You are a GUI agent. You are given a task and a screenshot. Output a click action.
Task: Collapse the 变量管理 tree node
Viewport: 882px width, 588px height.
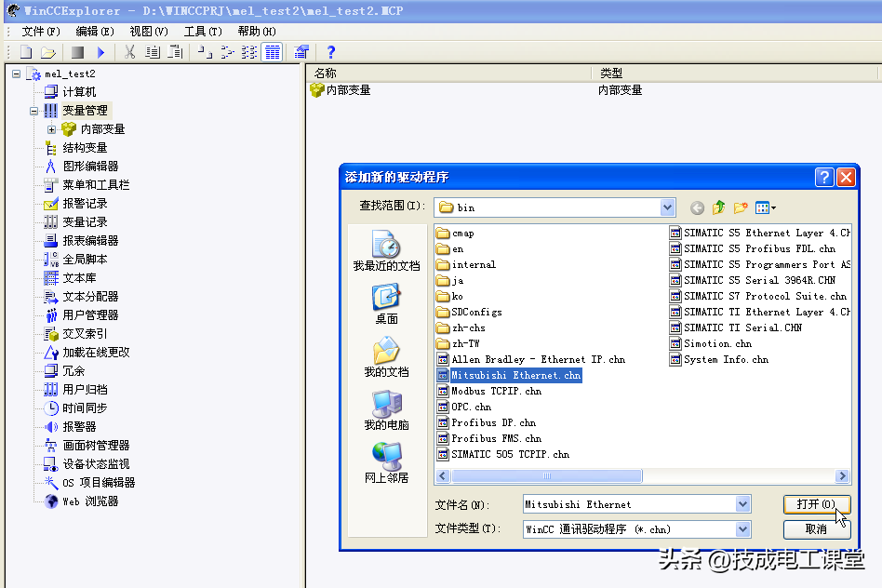tap(34, 111)
